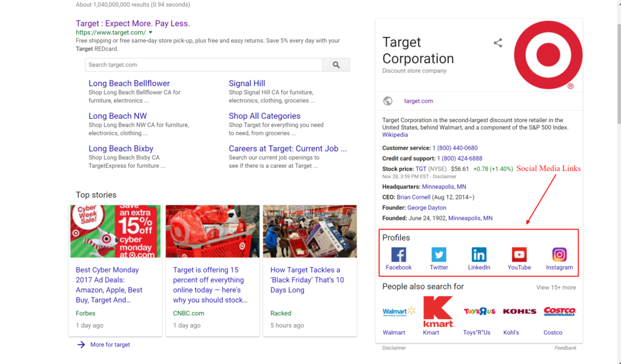Click the Target bullseye logo image
The image size is (621, 364).
click(548, 55)
